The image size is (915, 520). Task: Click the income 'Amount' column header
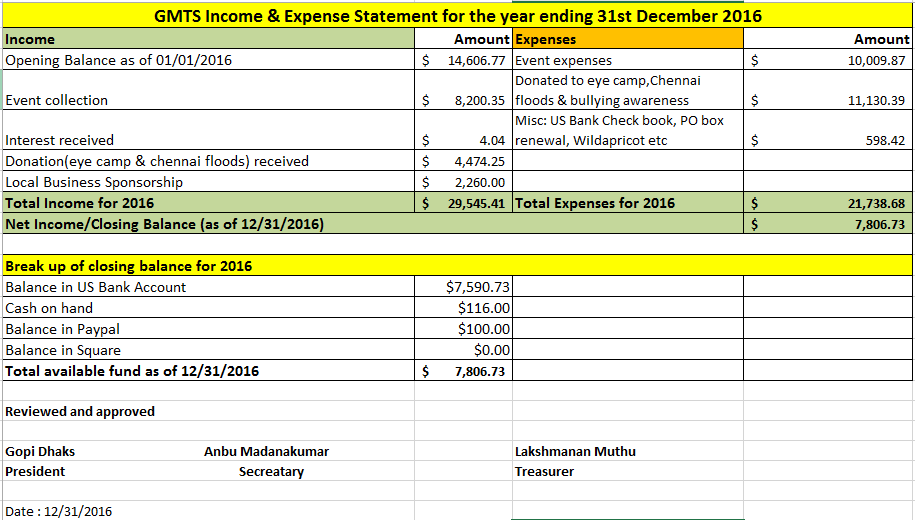[463, 39]
